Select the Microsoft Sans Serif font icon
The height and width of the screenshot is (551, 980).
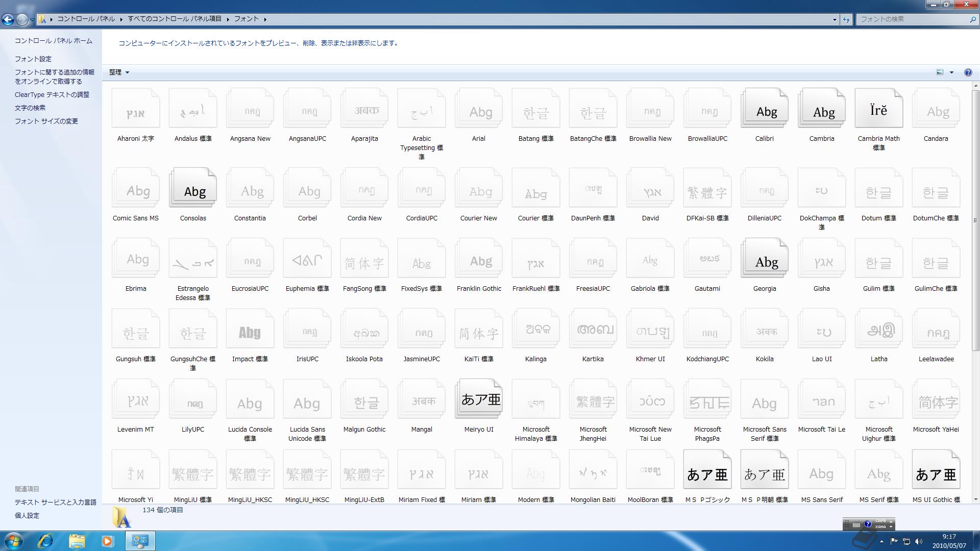764,399
